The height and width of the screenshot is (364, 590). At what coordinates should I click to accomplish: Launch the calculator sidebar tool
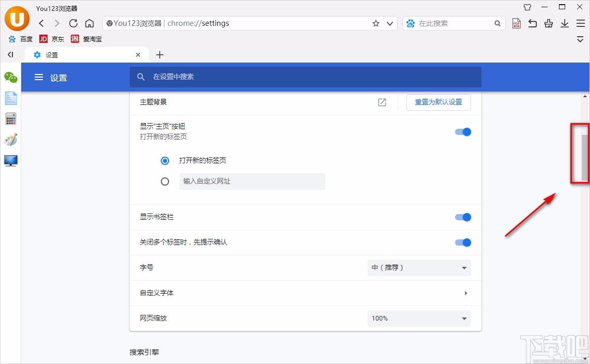[x=10, y=119]
